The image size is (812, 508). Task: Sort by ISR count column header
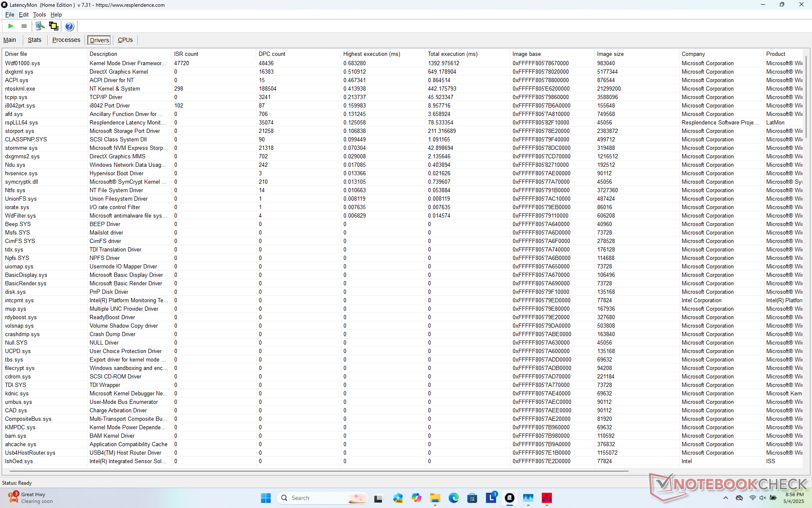point(214,54)
